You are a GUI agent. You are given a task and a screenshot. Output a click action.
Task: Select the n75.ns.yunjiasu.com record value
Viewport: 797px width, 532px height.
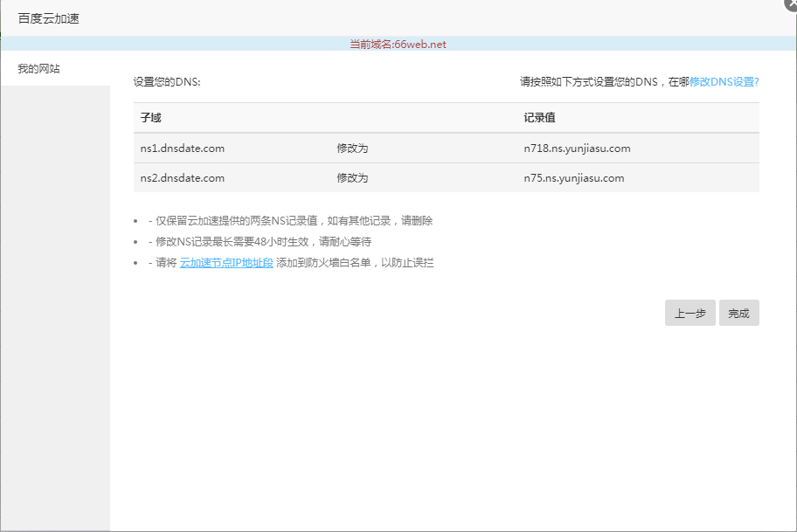[574, 178]
